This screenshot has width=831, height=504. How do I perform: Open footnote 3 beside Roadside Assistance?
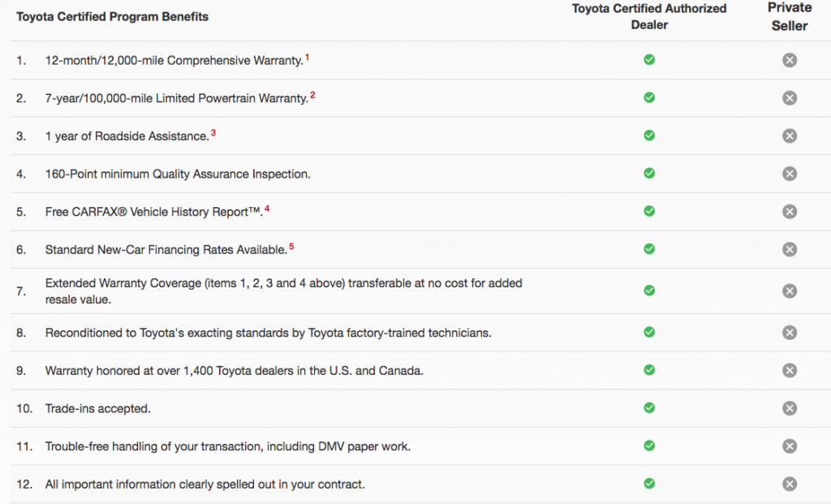click(x=213, y=132)
